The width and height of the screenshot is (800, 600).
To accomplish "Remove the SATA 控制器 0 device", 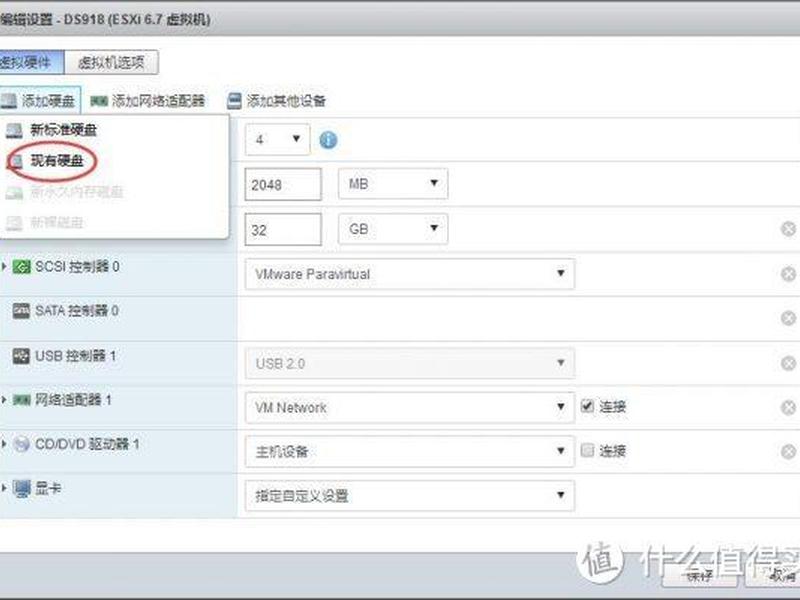I will (788, 318).
